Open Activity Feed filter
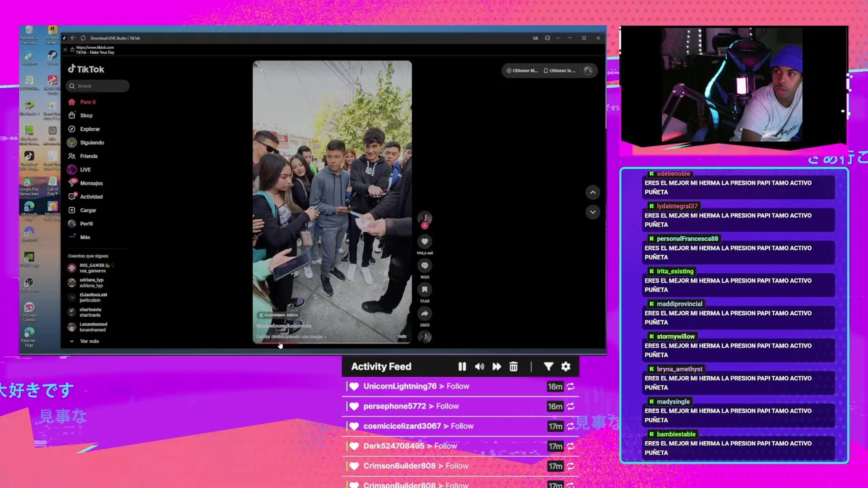The width and height of the screenshot is (868, 488). pos(549,367)
